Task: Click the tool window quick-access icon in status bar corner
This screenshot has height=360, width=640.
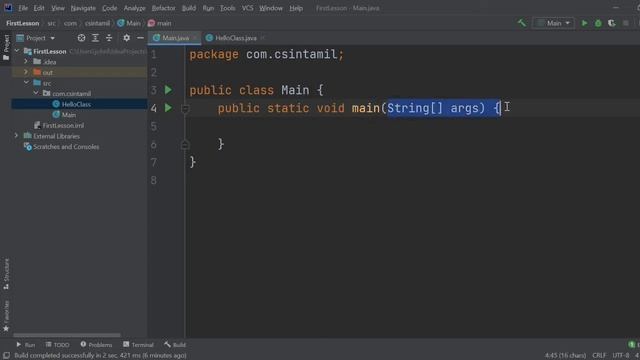Action: point(6,356)
